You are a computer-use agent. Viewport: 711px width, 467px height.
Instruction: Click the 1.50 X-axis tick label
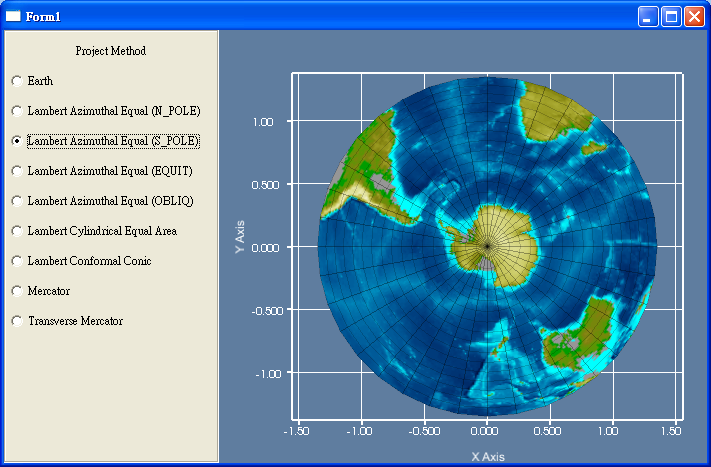point(671,431)
